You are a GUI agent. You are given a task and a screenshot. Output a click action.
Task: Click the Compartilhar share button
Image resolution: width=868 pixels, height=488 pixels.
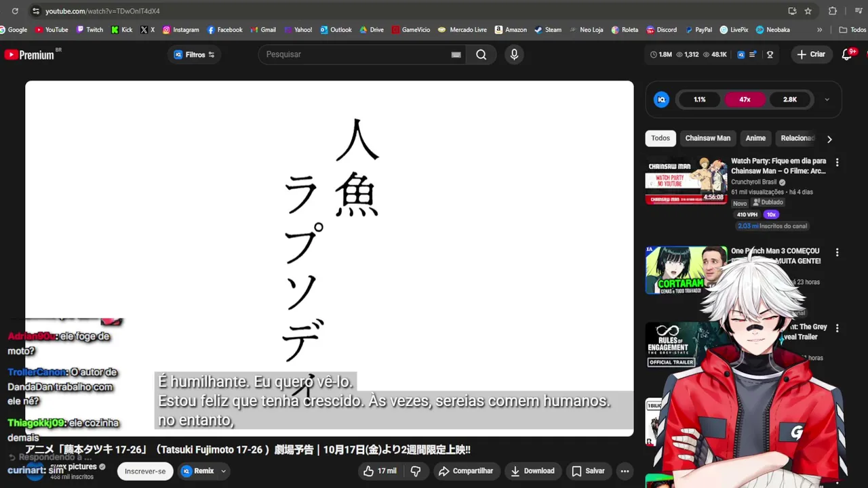pyautogui.click(x=466, y=471)
